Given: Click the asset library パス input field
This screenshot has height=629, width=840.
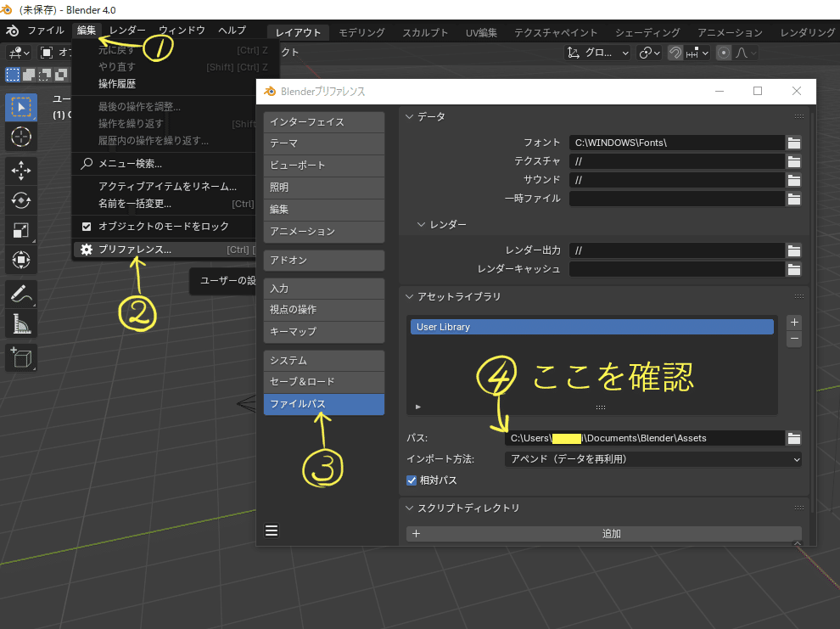Looking at the screenshot, I should point(645,438).
